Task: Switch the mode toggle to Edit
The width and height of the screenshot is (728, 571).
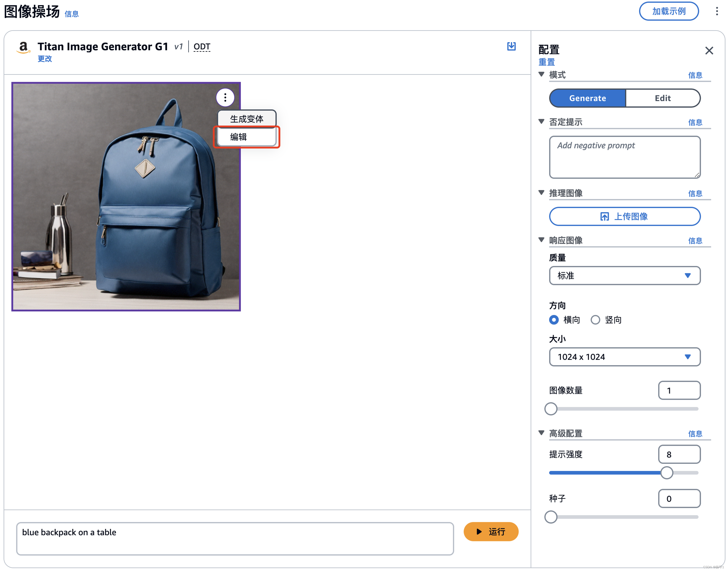Action: point(662,98)
